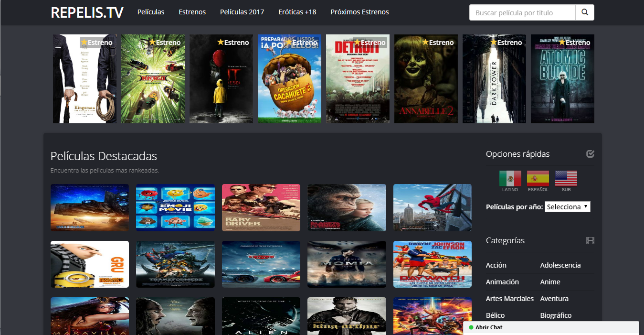The height and width of the screenshot is (335, 644).
Task: Open the Películas por año dropdown
Action: click(567, 206)
